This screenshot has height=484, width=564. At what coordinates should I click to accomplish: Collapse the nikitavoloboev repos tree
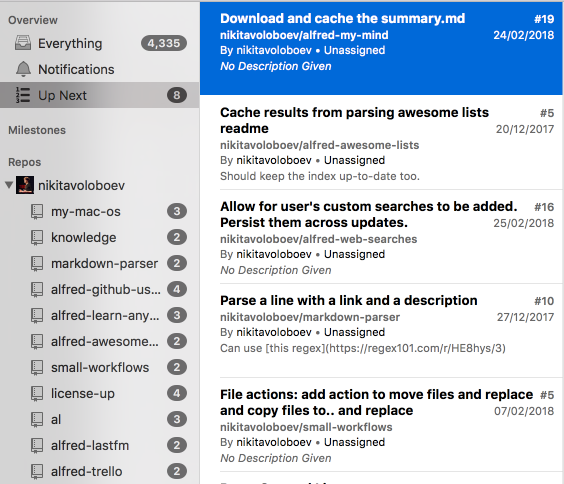pos(9,185)
